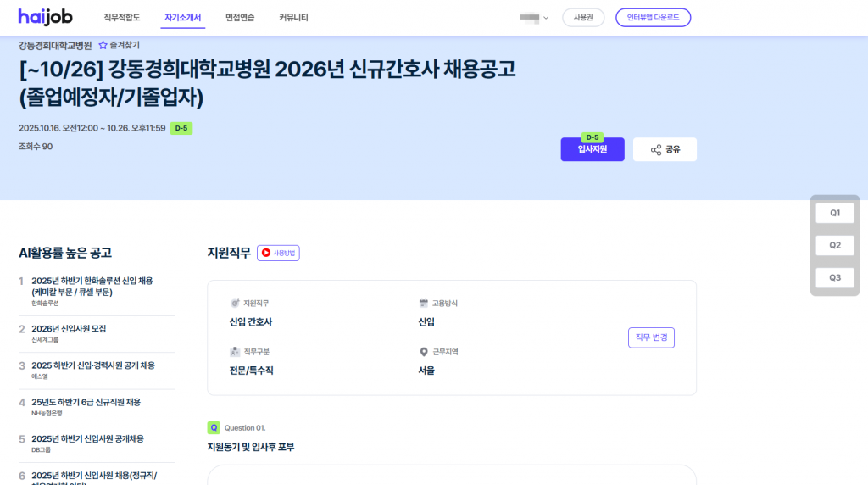Open the 2026년 신입사원 모집 posting

tap(69, 329)
